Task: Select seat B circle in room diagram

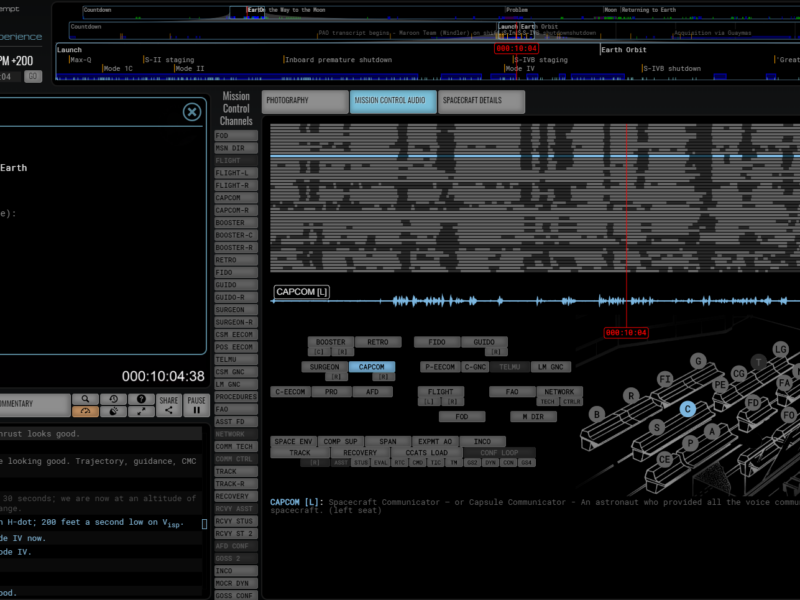Action: [x=598, y=414]
